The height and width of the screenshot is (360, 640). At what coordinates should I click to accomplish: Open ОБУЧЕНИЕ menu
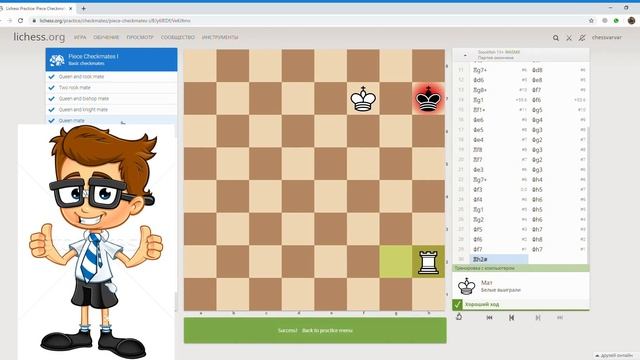[106, 37]
